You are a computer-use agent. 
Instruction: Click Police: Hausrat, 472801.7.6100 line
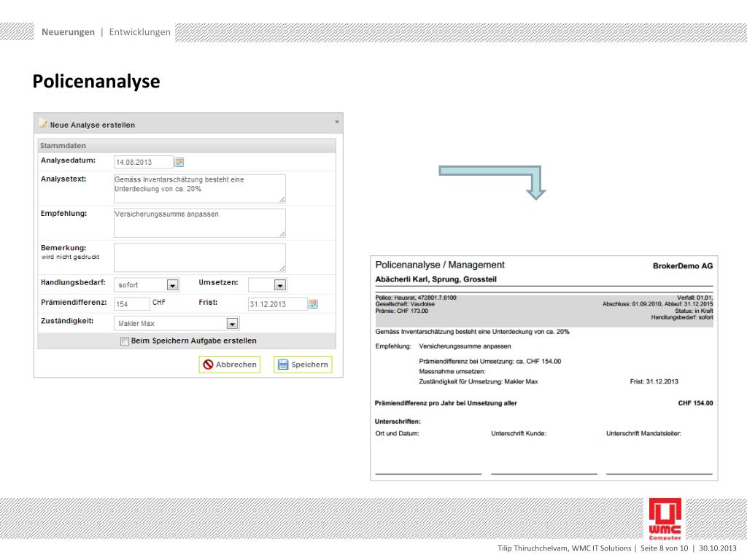(x=416, y=297)
